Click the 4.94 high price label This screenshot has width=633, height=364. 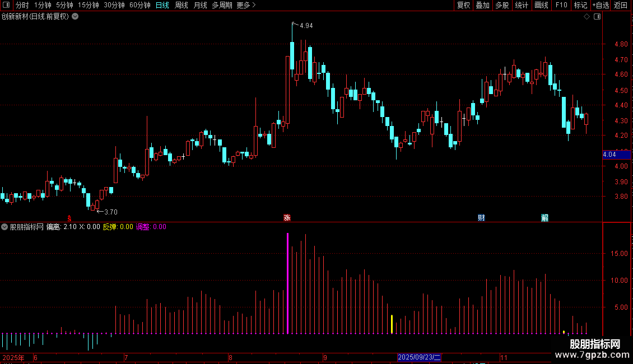[306, 26]
